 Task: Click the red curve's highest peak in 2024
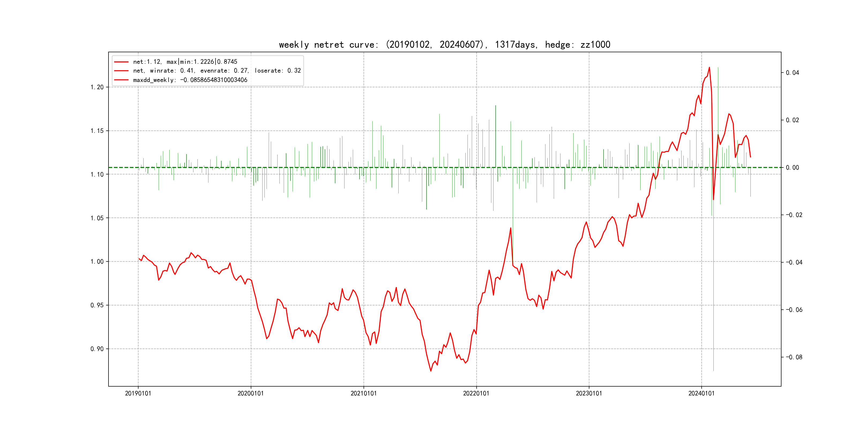pyautogui.click(x=709, y=68)
